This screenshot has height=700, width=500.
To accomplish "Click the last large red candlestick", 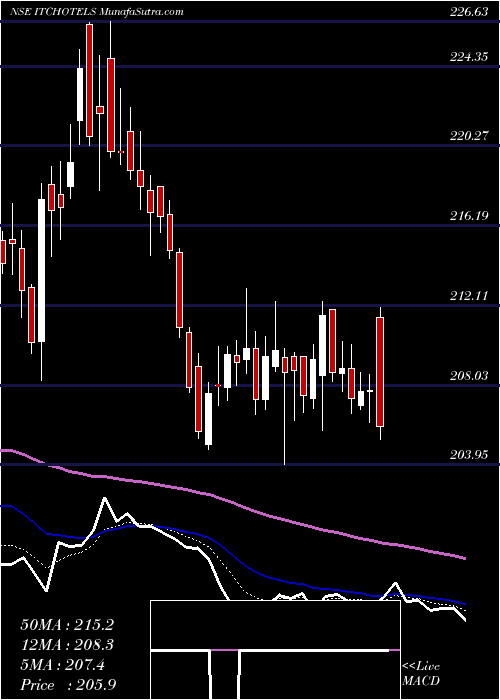I will point(380,372).
